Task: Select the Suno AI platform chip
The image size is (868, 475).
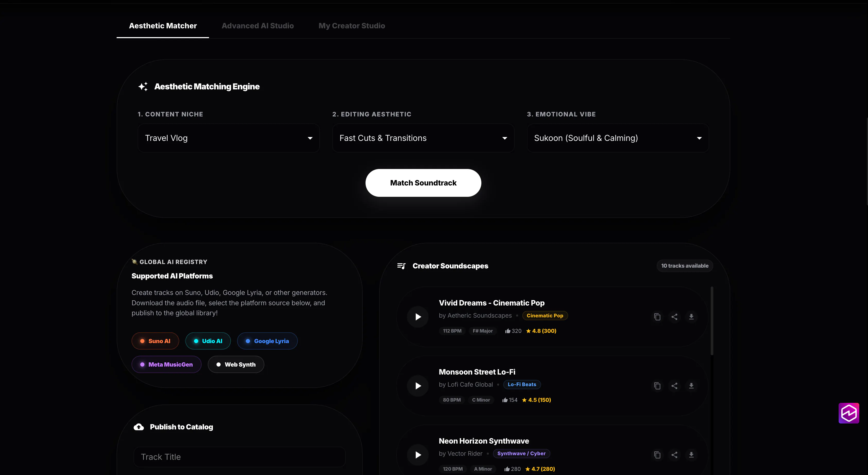Action: 155,341
